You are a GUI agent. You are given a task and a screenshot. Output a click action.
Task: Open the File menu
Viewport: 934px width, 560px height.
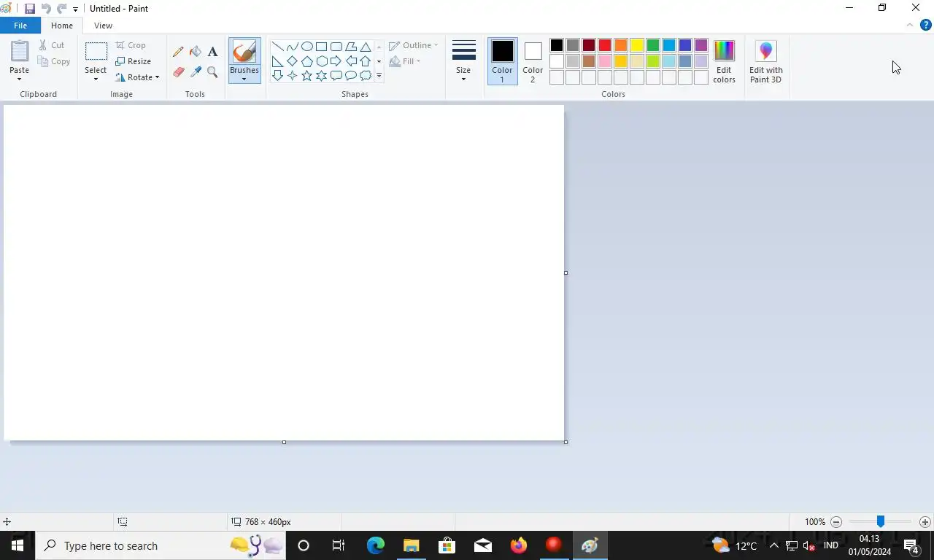tap(20, 26)
